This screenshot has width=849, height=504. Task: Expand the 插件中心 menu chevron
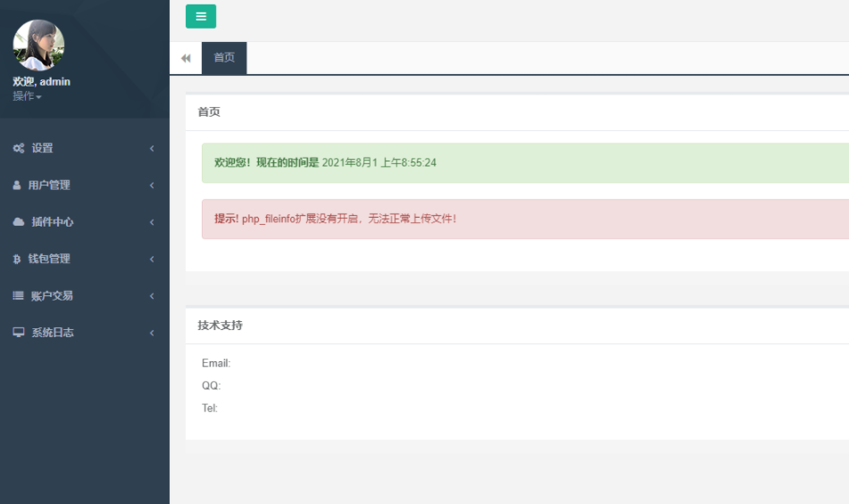(152, 222)
